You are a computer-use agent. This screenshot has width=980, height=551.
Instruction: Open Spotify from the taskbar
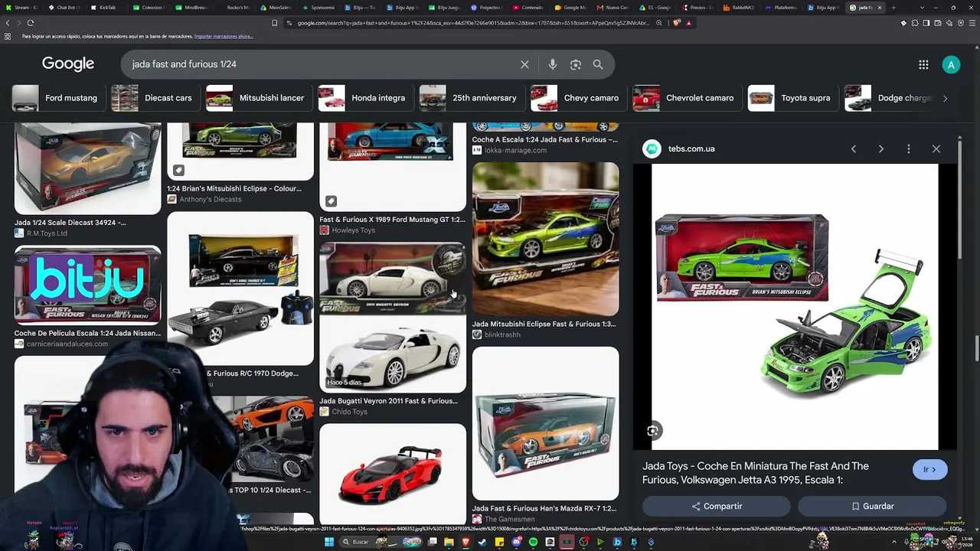pyautogui.click(x=533, y=543)
